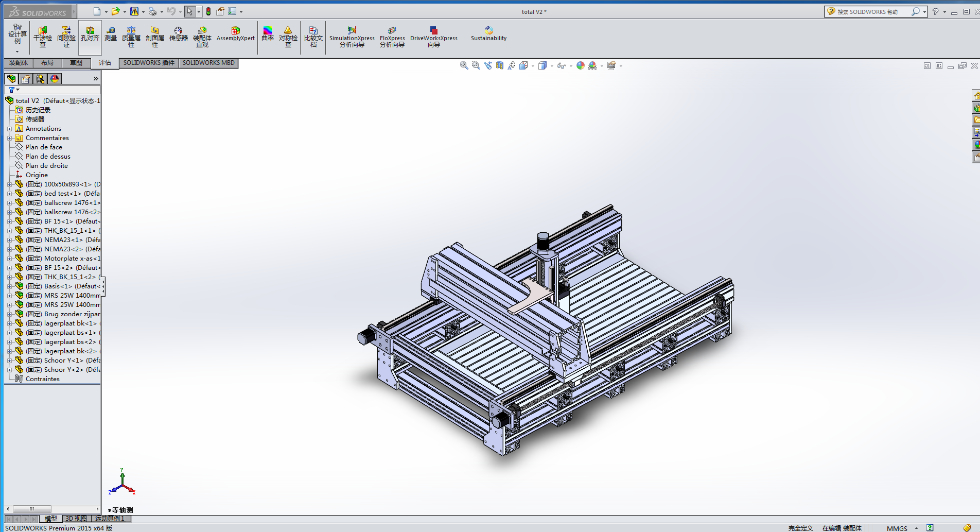Viewport: 980px width, 532px height.
Task: Expand the Annotations tree node
Action: pos(9,129)
